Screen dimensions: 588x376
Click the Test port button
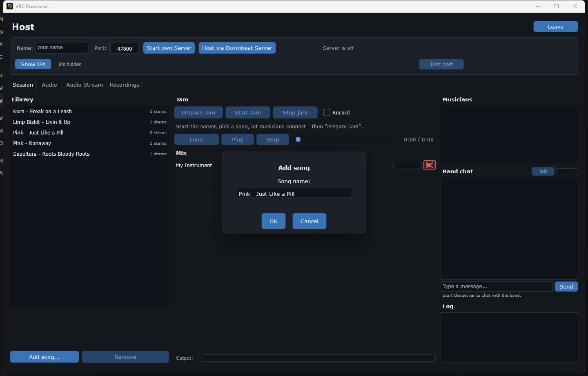[x=441, y=64]
